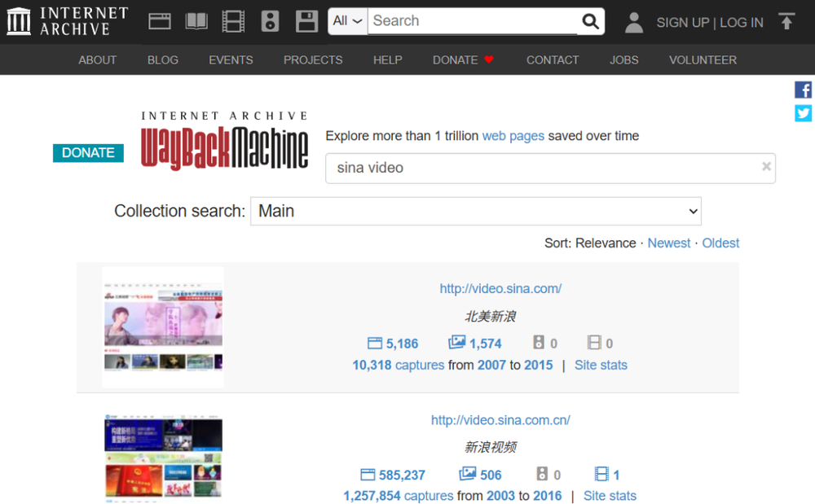Open the Audio speaker icon
Viewport: 815px width, 504px height.
coord(271,21)
